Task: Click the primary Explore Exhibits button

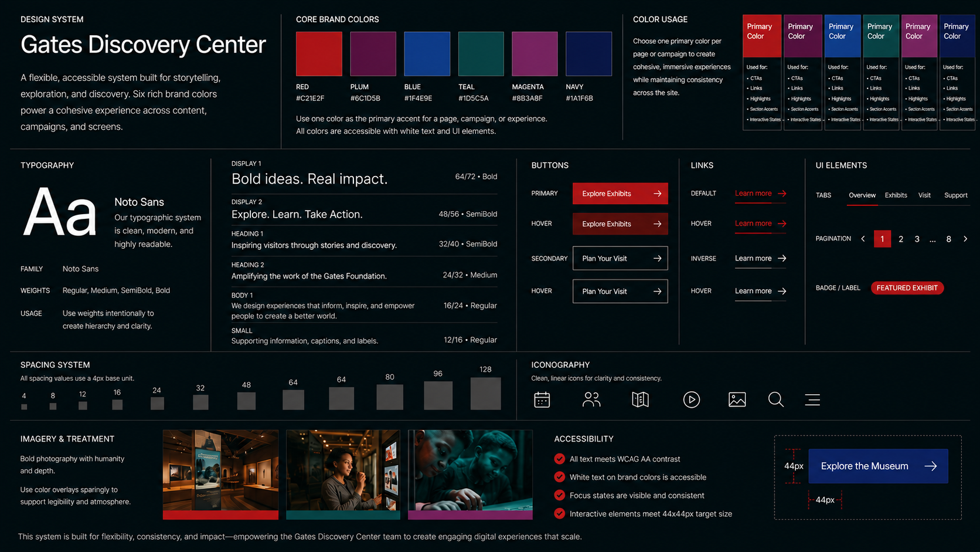Action: tap(620, 194)
